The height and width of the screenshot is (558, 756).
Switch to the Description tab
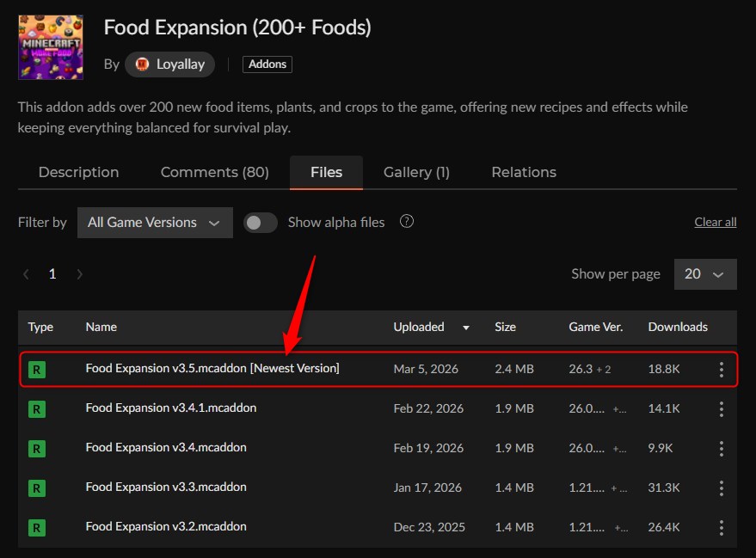77,172
